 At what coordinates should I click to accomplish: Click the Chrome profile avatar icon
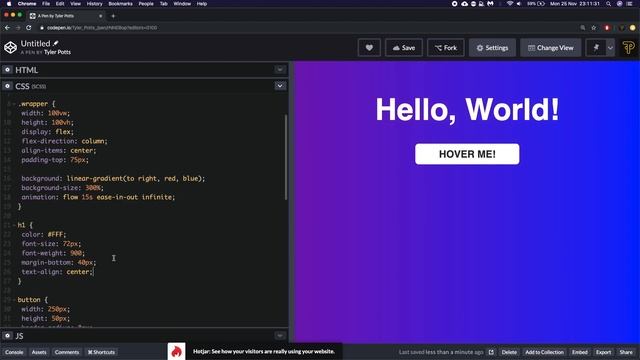click(x=632, y=28)
